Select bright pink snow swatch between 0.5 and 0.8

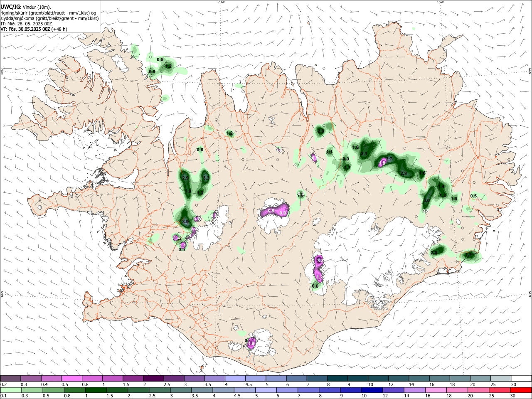click(x=71, y=378)
